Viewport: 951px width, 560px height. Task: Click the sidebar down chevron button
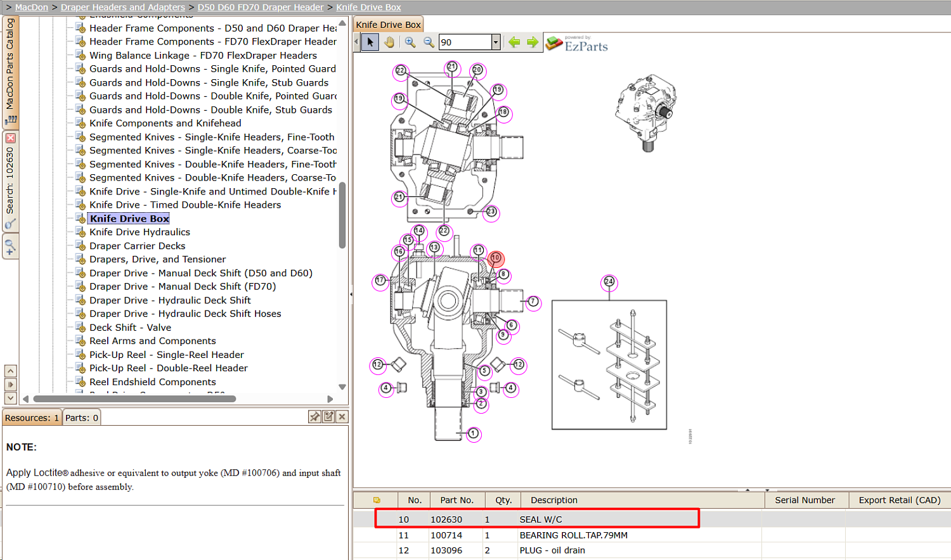click(10, 398)
